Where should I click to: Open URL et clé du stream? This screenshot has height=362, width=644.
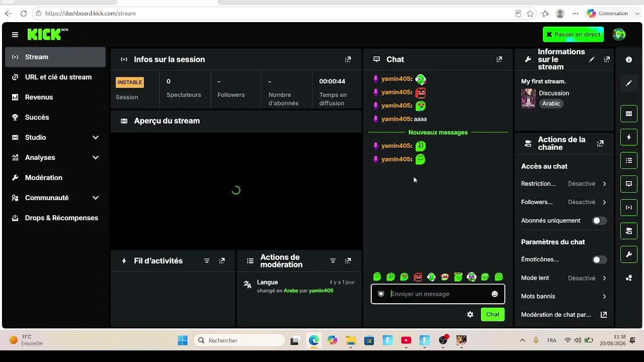click(x=55, y=77)
